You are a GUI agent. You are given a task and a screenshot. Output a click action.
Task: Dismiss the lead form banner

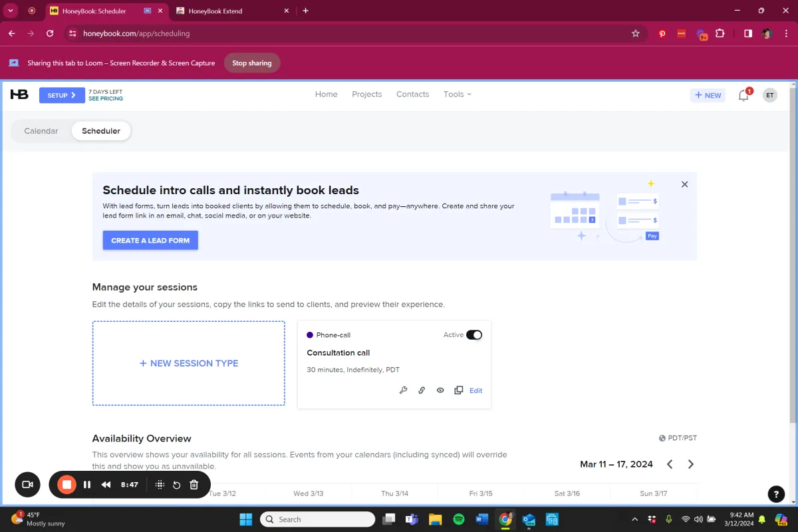685,184
